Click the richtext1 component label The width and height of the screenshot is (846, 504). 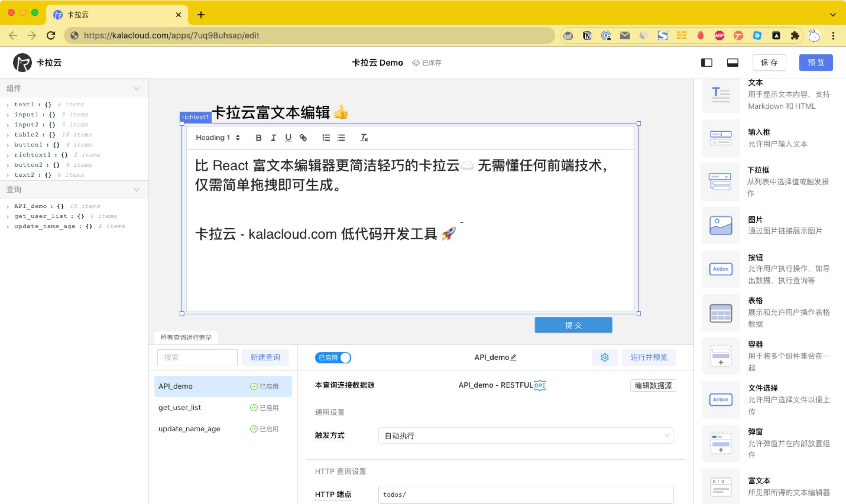(195, 117)
